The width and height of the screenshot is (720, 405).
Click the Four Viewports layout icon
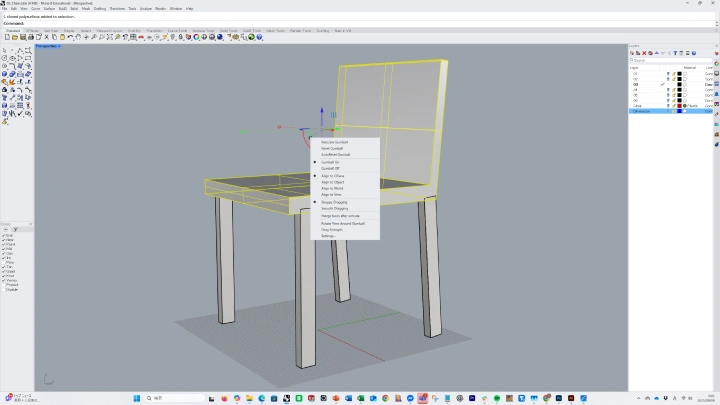(133, 37)
